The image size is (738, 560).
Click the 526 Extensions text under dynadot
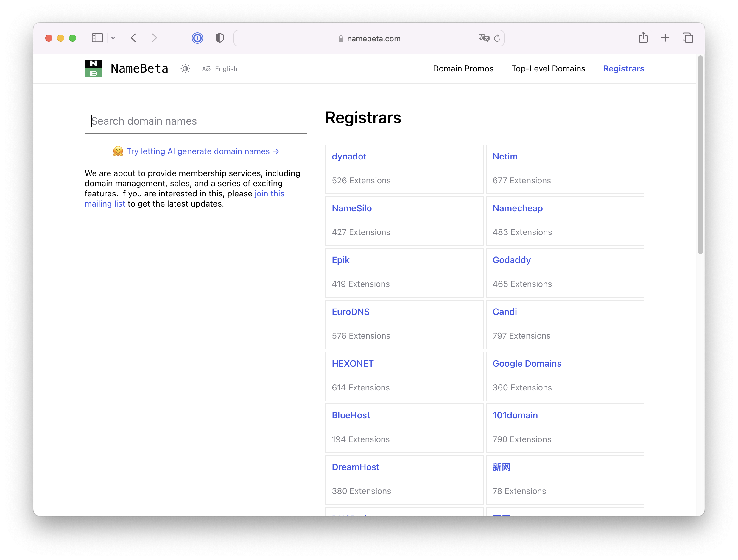pos(361,180)
